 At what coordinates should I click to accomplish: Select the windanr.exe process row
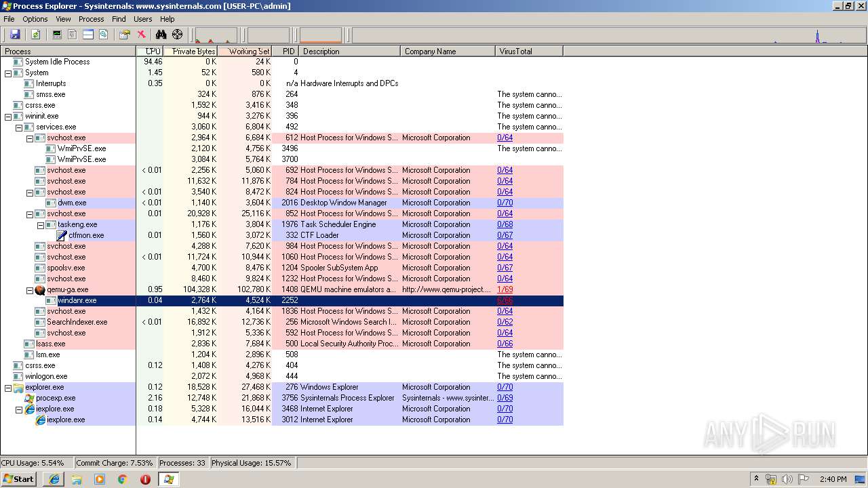coord(281,300)
